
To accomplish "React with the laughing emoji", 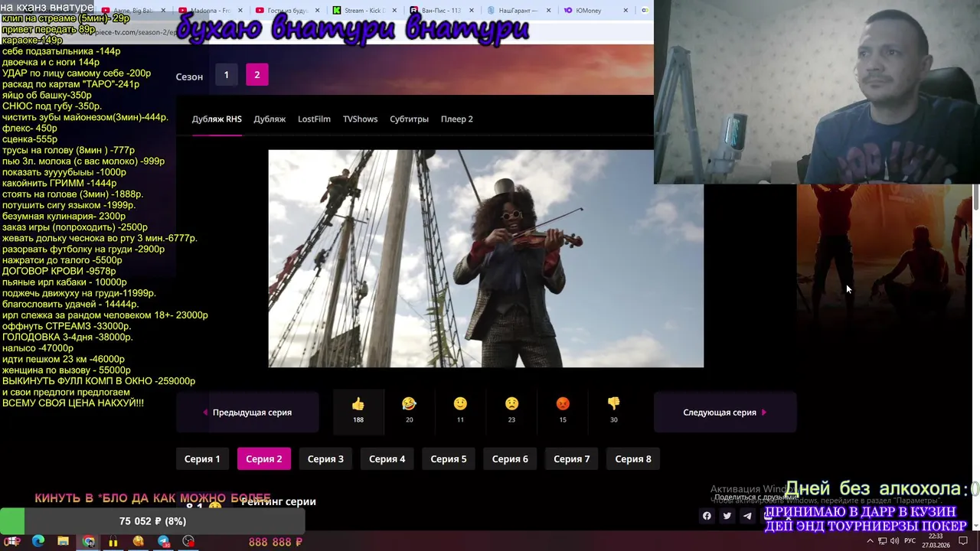I will point(409,411).
